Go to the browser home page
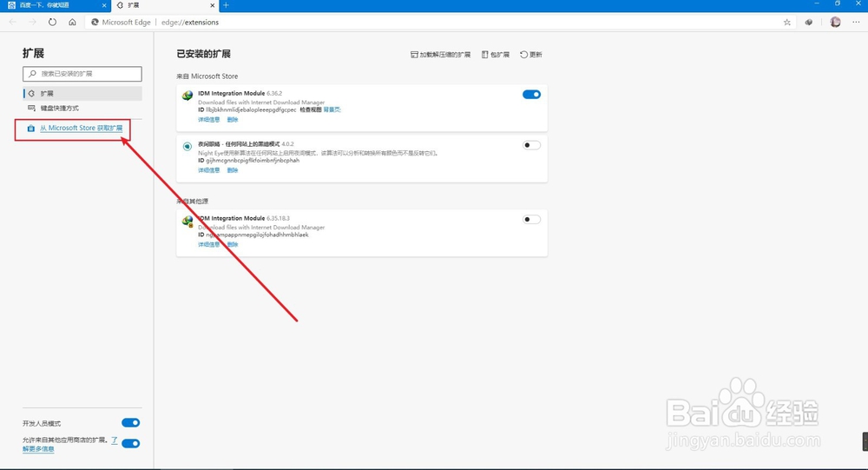Screen dimensions: 868x470 pos(73,23)
